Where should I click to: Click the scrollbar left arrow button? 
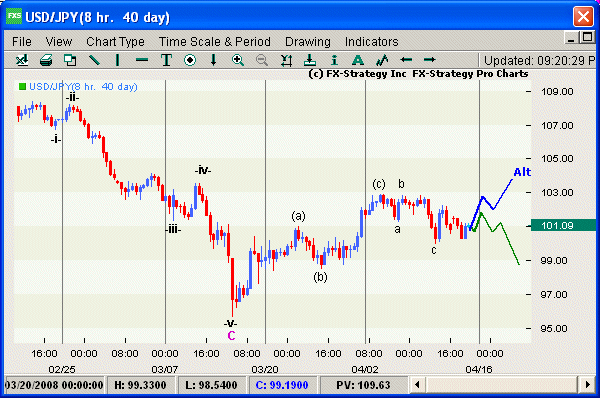coord(417,384)
